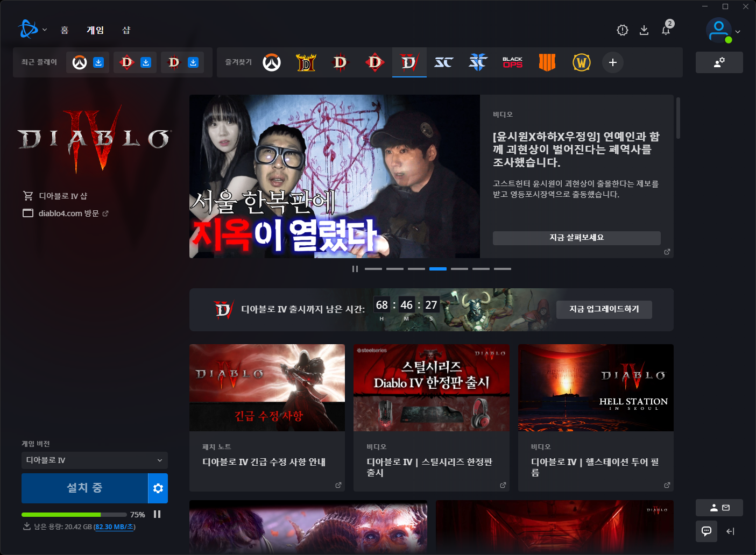Select the 게임 tab
Screen dimensions: 756x555
(x=95, y=30)
